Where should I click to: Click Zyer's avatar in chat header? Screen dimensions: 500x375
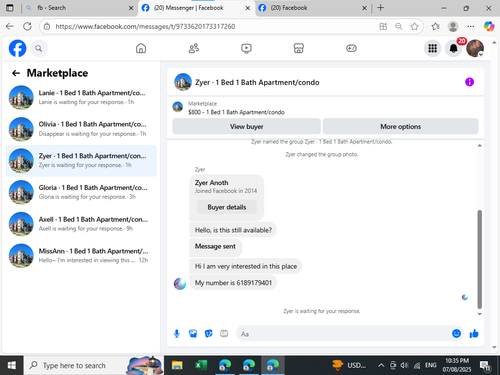pyautogui.click(x=183, y=82)
